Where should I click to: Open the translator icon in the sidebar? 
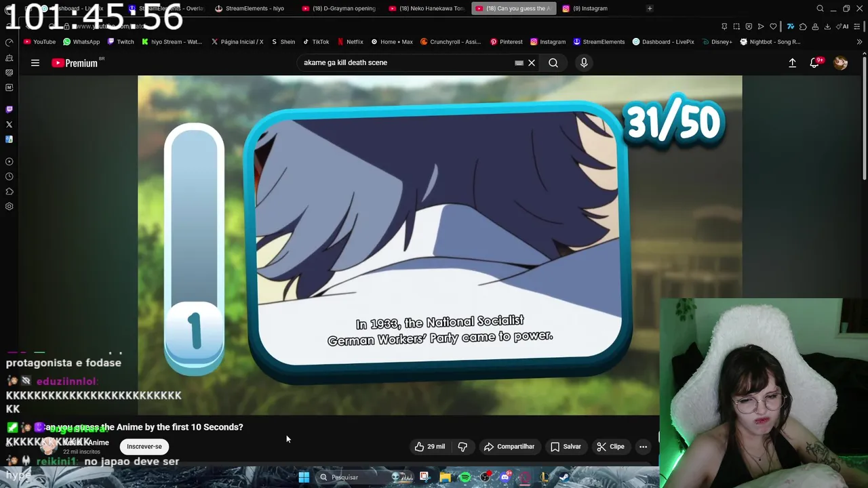pos(9,140)
